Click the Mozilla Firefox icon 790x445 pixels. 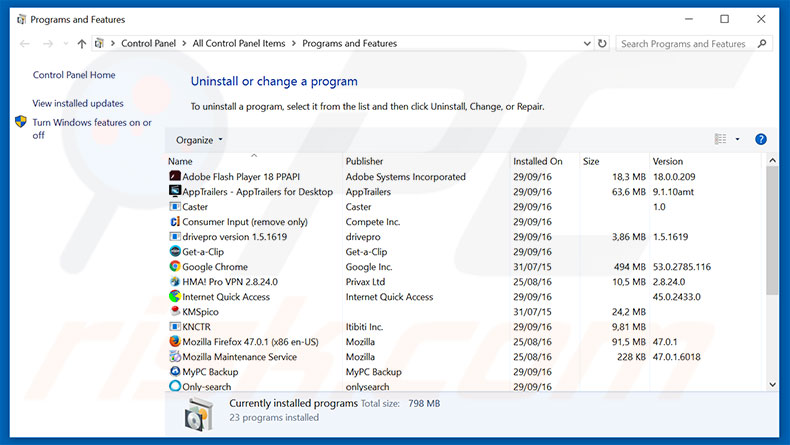[175, 341]
